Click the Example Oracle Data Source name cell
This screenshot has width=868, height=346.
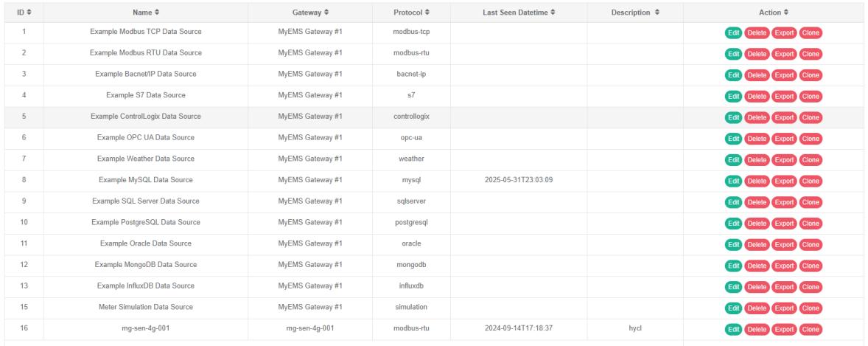(146, 243)
